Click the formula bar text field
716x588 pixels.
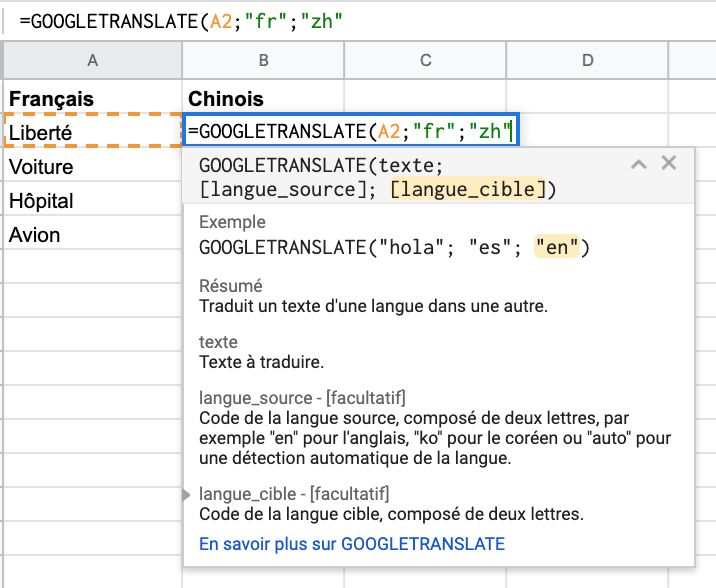[x=361, y=21]
